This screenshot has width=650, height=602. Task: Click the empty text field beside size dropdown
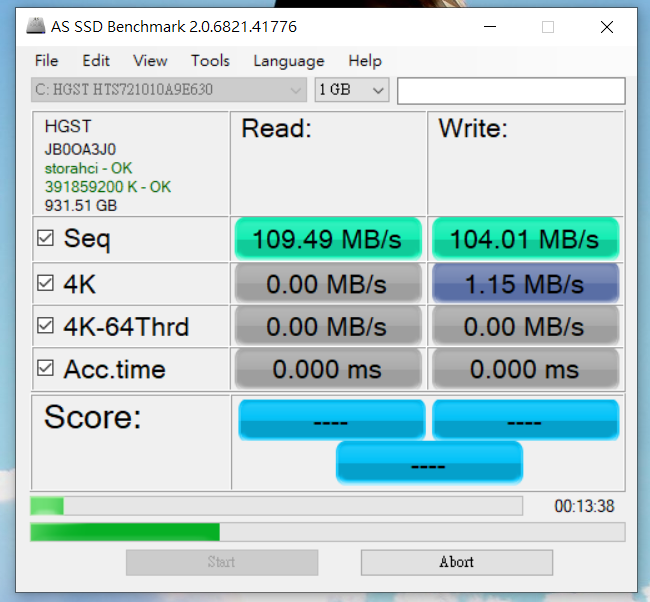tap(511, 91)
